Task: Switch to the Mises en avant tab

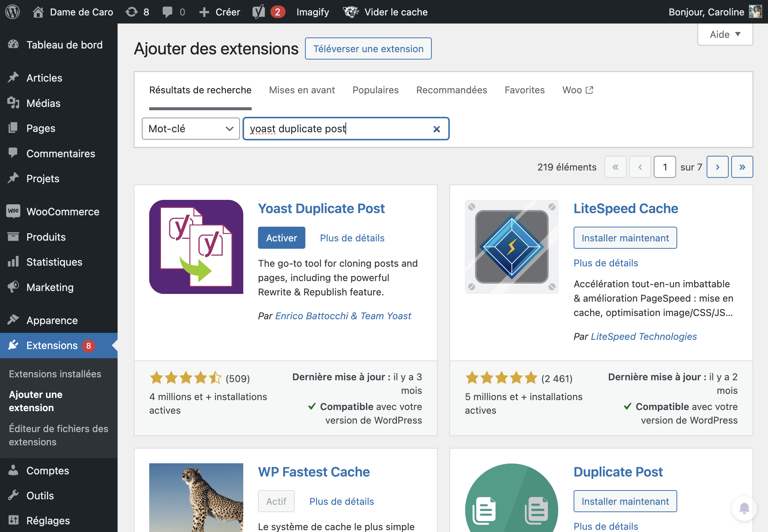Action: [302, 90]
